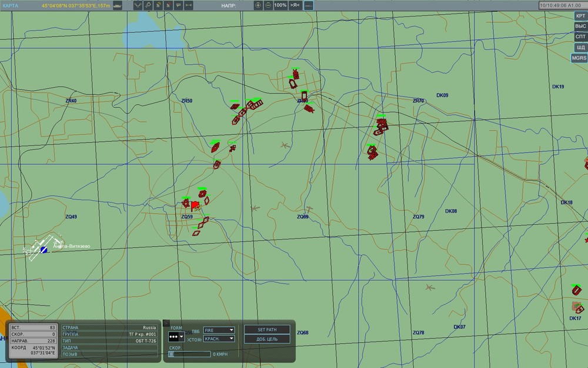The width and height of the screenshot is (588, 368).
Task: Click the SET PATH button
Action: [x=267, y=329]
